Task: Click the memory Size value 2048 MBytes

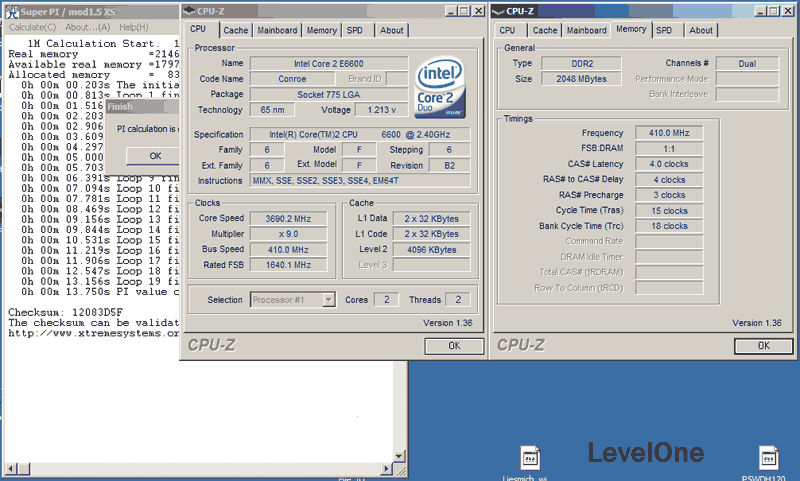Action: [582, 79]
